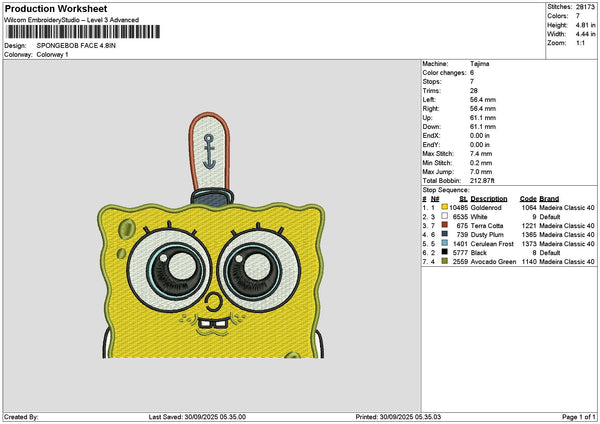Click the 'Dusty Plum' description text
Screen dimensions: 600x424
(487, 235)
